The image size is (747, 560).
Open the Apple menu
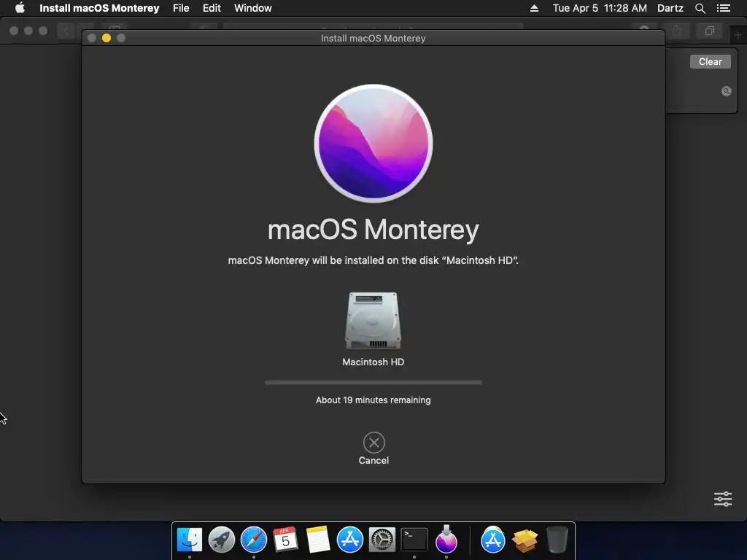tap(20, 8)
